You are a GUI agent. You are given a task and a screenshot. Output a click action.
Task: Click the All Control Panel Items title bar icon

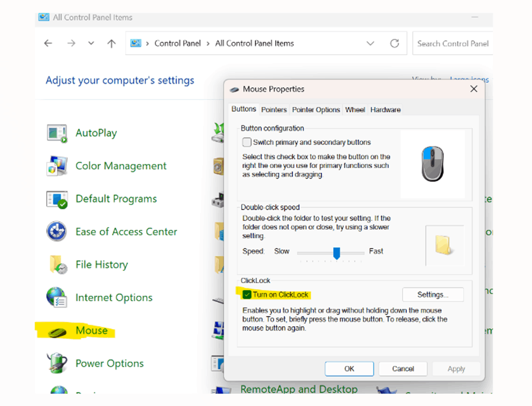44,17
